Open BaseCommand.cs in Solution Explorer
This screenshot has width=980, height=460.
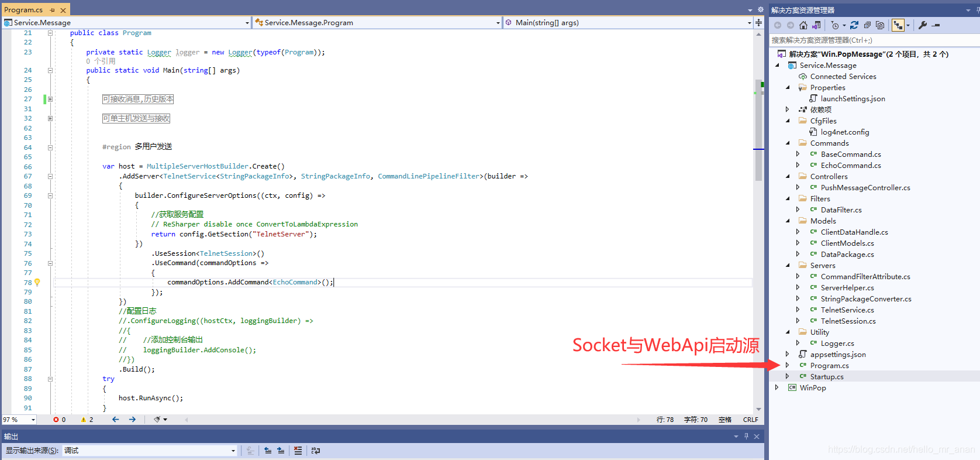coord(851,155)
